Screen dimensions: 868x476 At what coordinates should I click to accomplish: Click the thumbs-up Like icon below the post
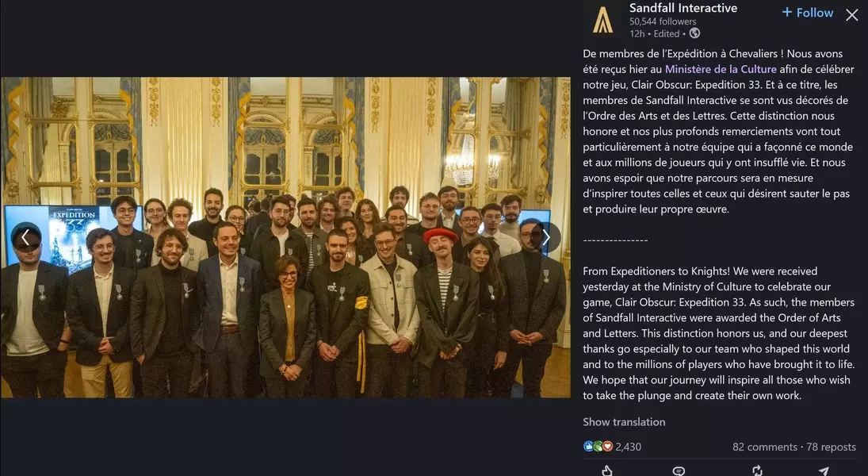tap(607, 470)
